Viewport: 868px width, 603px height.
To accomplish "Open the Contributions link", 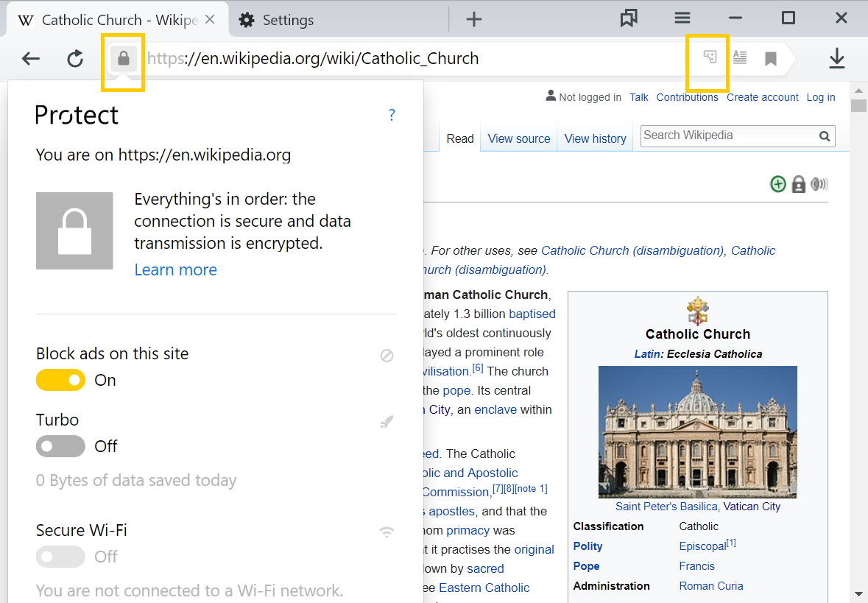I will pyautogui.click(x=687, y=97).
